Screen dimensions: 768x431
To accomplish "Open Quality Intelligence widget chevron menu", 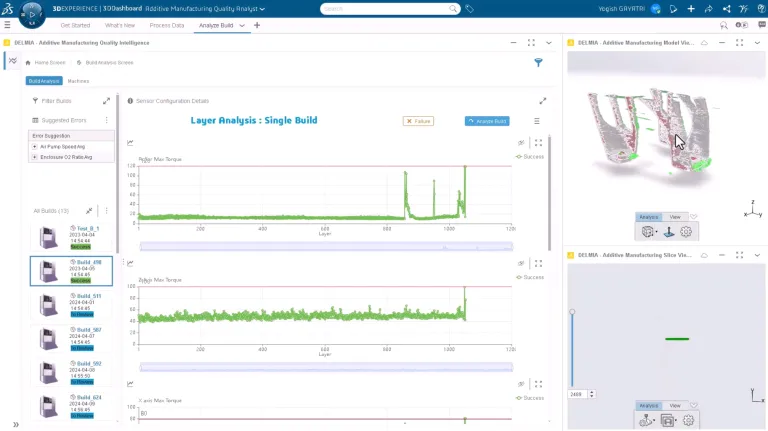I will [x=549, y=43].
